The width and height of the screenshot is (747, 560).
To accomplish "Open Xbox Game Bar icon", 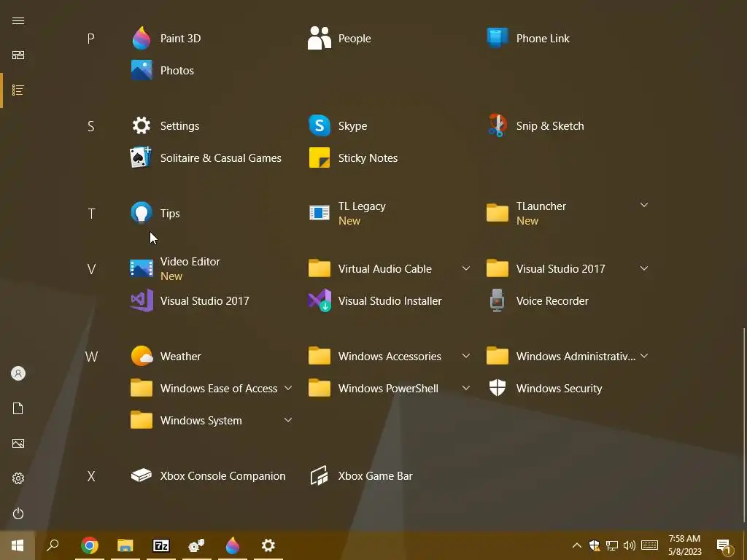I will pyautogui.click(x=320, y=475).
